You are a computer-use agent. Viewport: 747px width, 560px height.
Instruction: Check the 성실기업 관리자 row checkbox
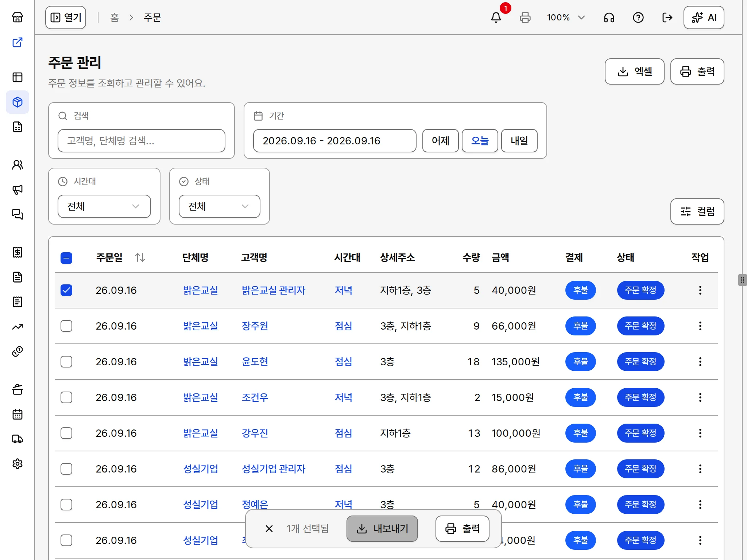[66, 469]
